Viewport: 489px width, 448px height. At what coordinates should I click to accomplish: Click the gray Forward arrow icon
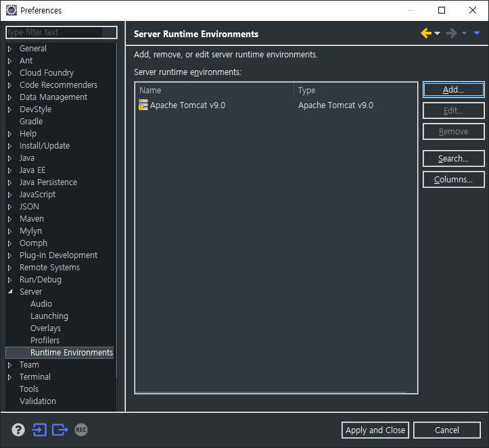[452, 33]
